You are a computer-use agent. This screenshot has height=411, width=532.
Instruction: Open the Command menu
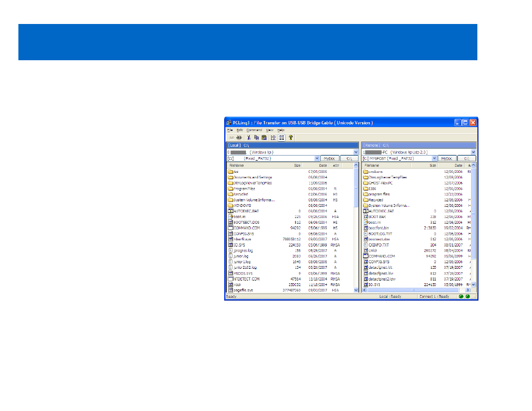click(254, 130)
